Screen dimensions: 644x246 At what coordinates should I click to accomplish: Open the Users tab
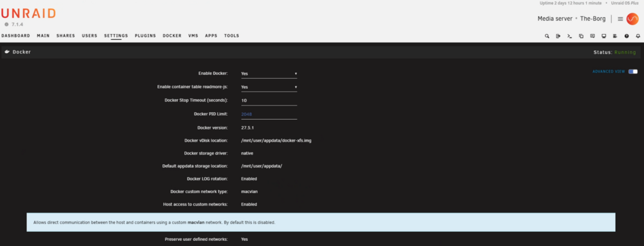[90, 35]
